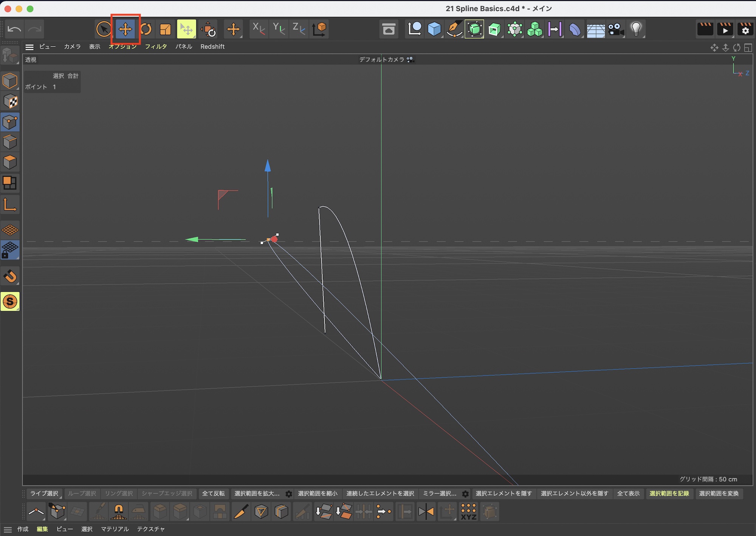Open the フィルタ viewport menu
Viewport: 756px width, 536px height.
click(x=156, y=46)
